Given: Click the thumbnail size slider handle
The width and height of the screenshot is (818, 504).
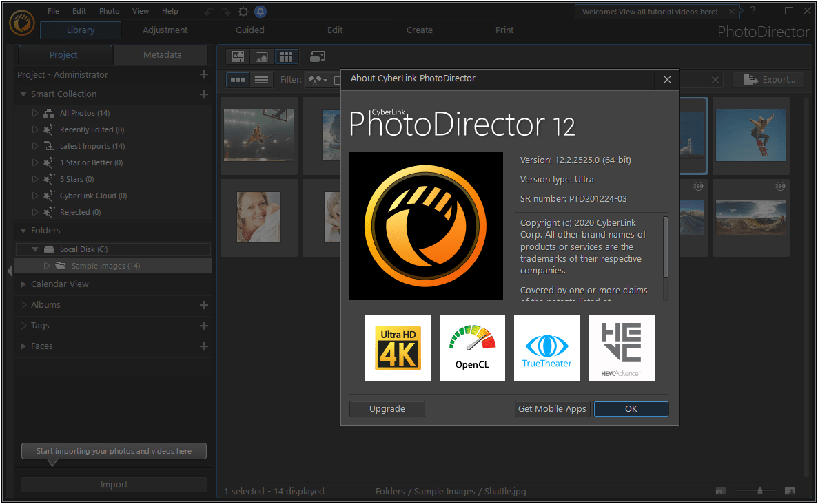Looking at the screenshot, I should click(x=759, y=490).
